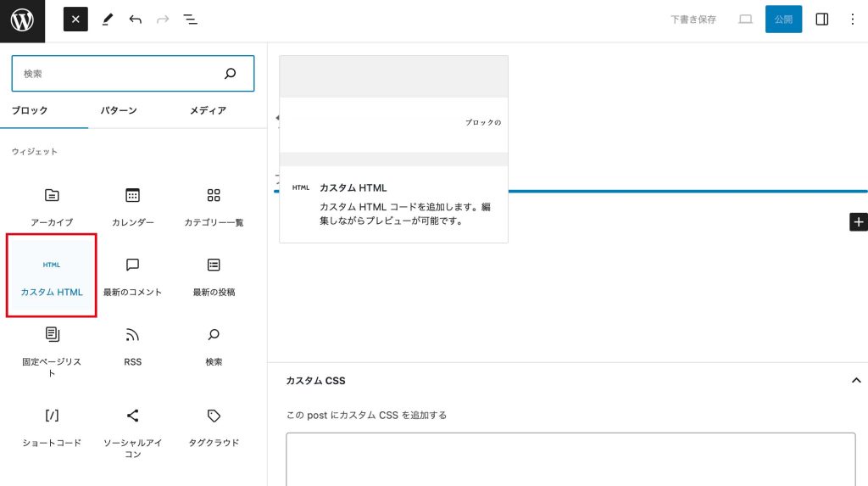Switch to the メディア tab
868x486 pixels.
point(208,110)
